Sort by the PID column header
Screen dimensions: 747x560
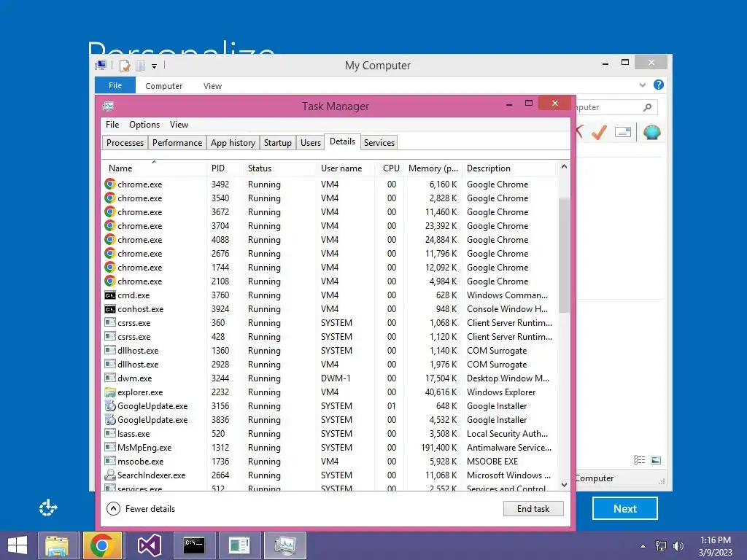pos(225,168)
